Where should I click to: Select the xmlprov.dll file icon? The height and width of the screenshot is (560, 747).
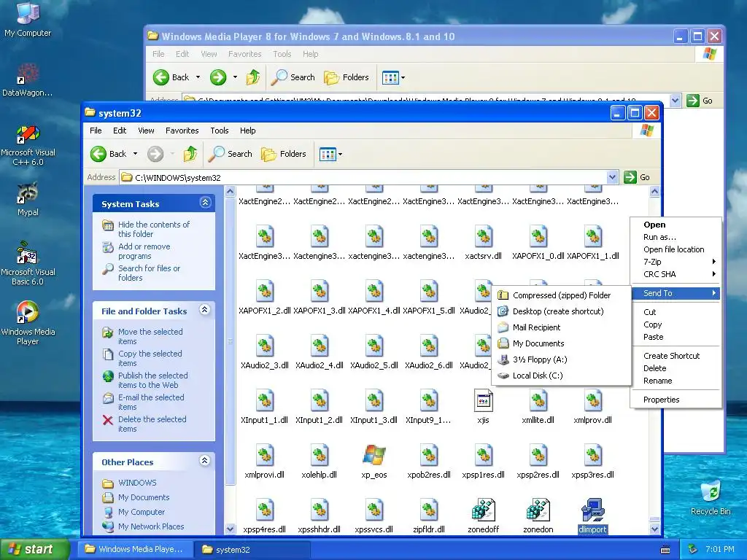[592, 400]
